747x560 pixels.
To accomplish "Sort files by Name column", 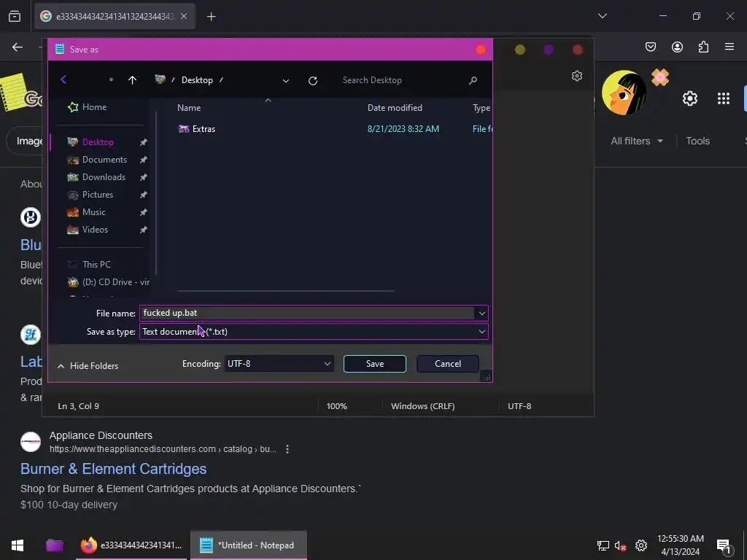I will (x=189, y=108).
